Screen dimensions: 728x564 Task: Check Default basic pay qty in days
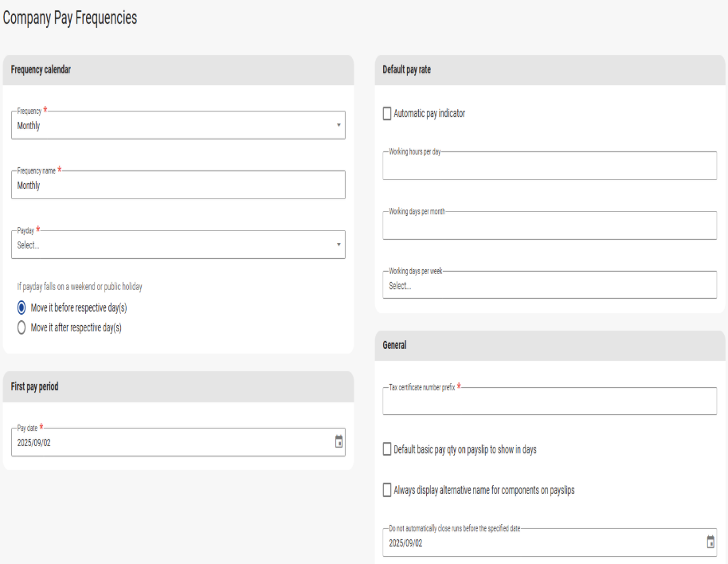[387, 450]
